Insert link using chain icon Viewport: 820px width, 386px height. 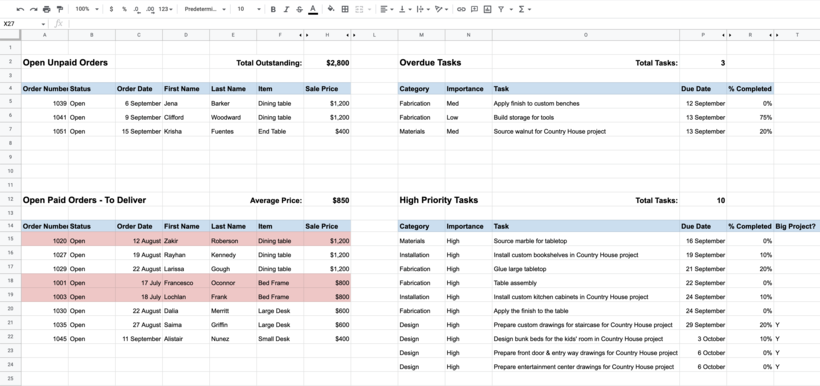pyautogui.click(x=461, y=9)
